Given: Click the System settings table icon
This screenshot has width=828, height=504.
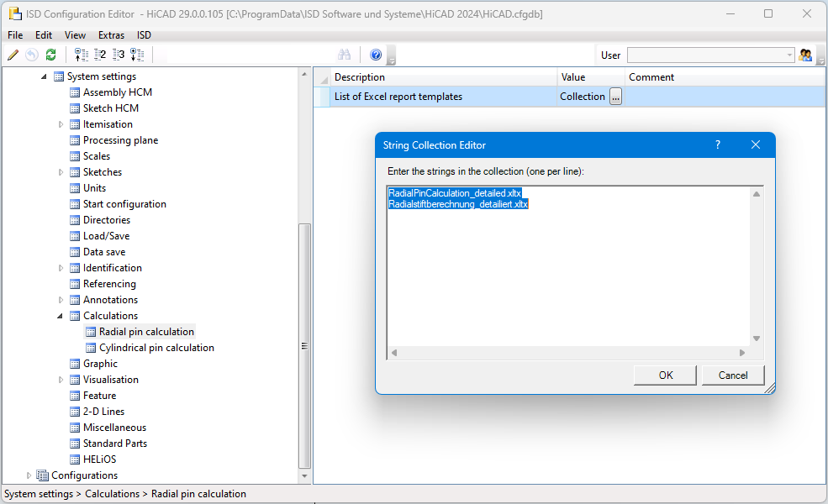Looking at the screenshot, I should [x=59, y=77].
